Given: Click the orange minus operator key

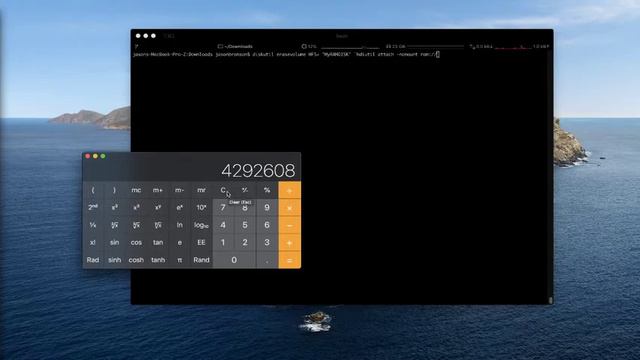Looking at the screenshot, I should [289, 225].
